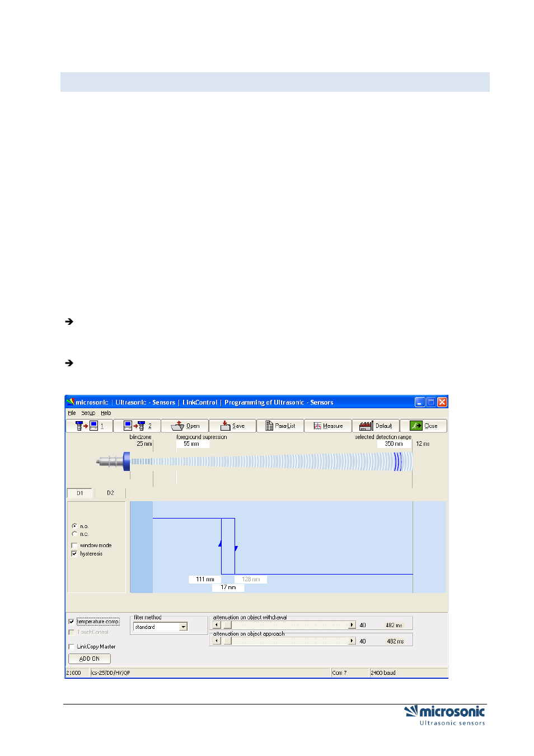This screenshot has height=756, width=534.
Task: Click the '21000' status bar value
Action: click(x=73, y=673)
